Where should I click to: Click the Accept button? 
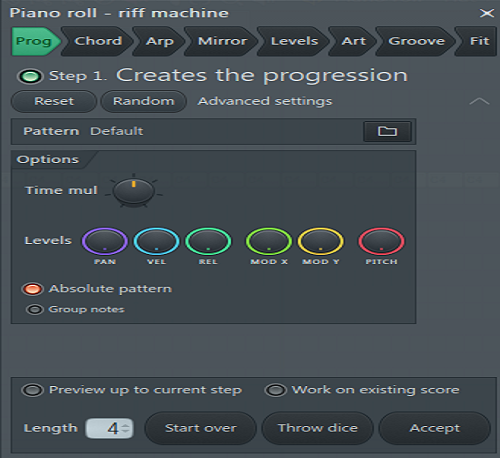click(x=435, y=428)
